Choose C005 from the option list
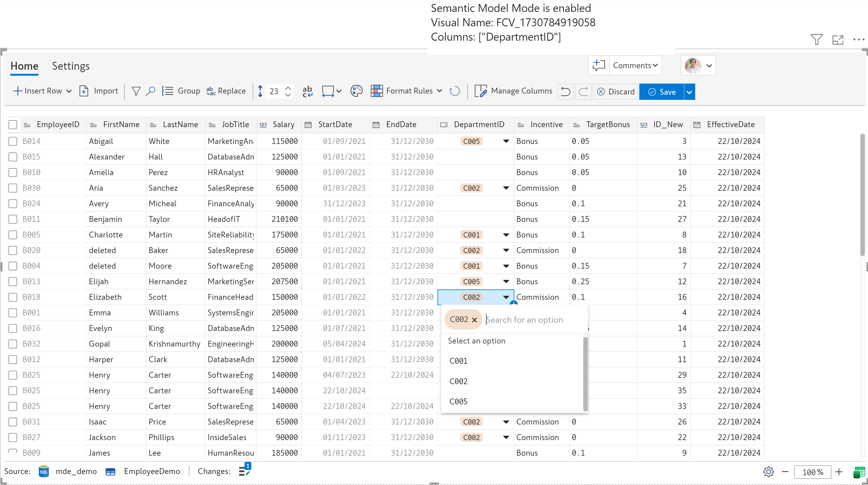 (458, 402)
